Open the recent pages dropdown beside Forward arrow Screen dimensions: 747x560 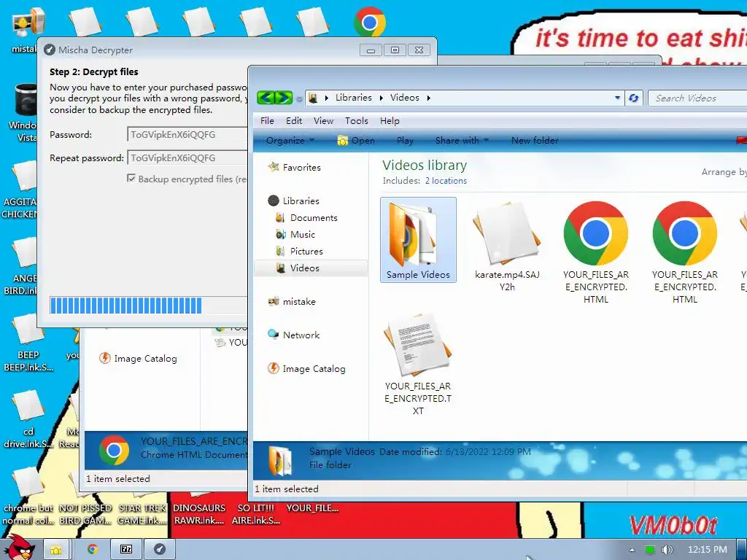pyautogui.click(x=299, y=99)
